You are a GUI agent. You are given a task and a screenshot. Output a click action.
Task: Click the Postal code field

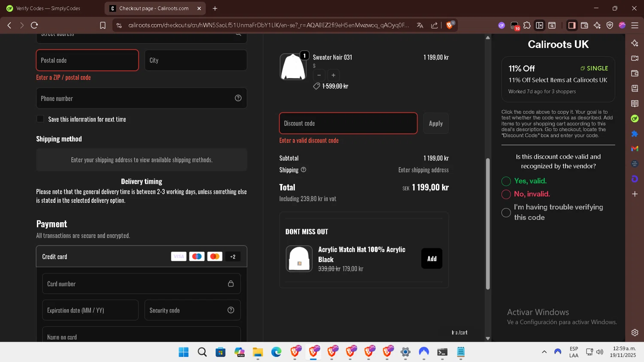pyautogui.click(x=88, y=60)
